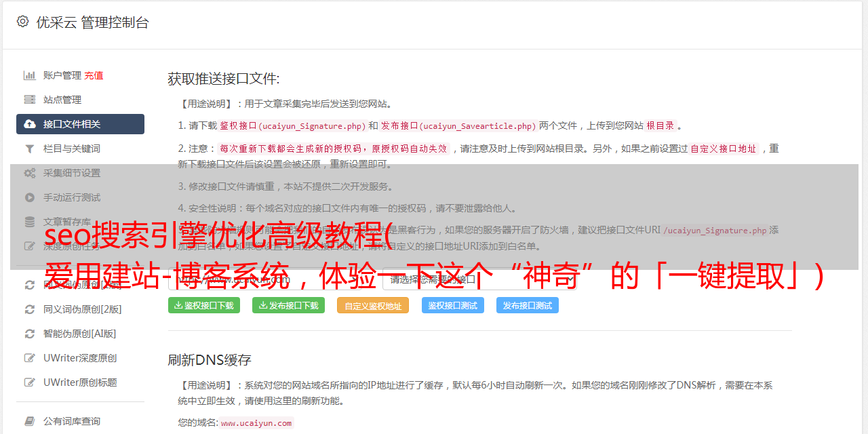
Task: Open the 请选择您需要的接口 dropdown
Action: [x=479, y=279]
